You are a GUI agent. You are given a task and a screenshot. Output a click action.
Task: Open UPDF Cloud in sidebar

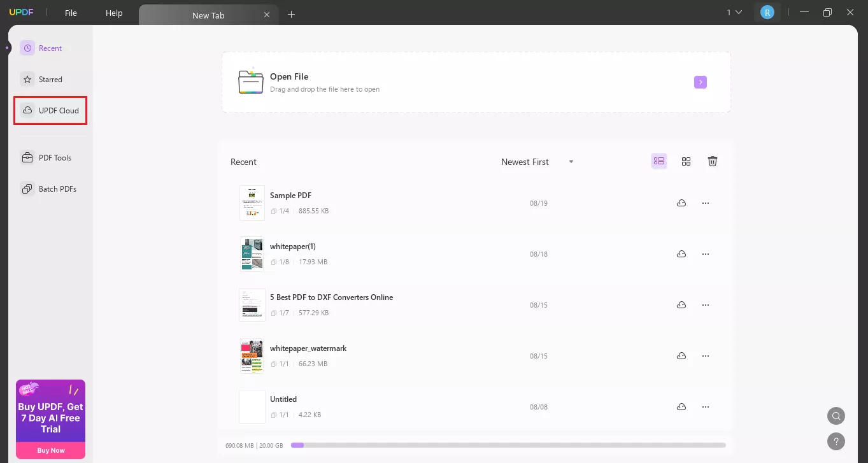50,111
